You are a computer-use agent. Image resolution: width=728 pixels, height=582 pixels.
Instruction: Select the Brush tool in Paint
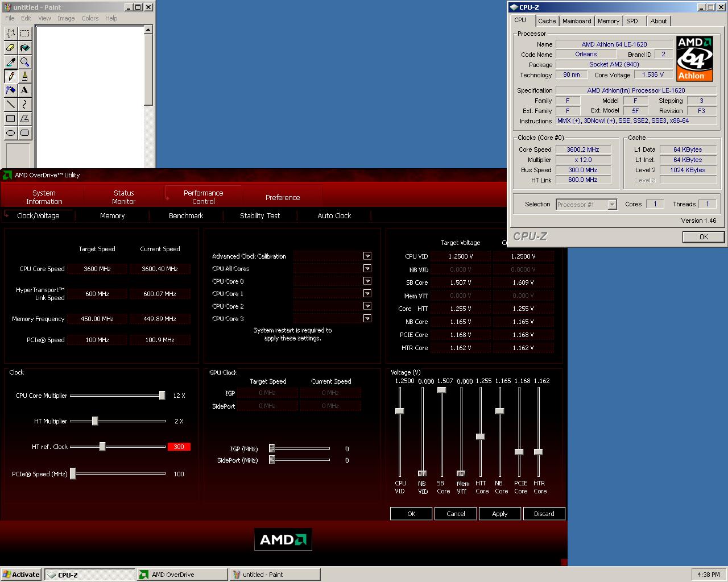pos(25,76)
